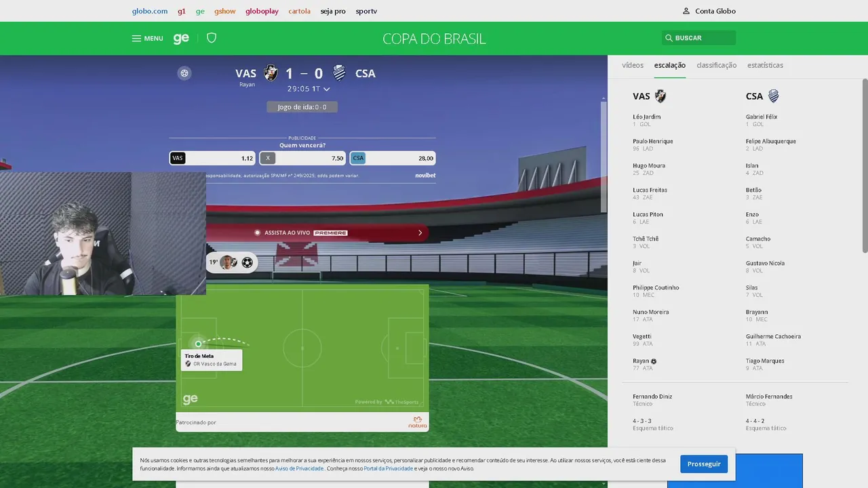
Task: Click player Léo Jardim
Action: tap(647, 117)
